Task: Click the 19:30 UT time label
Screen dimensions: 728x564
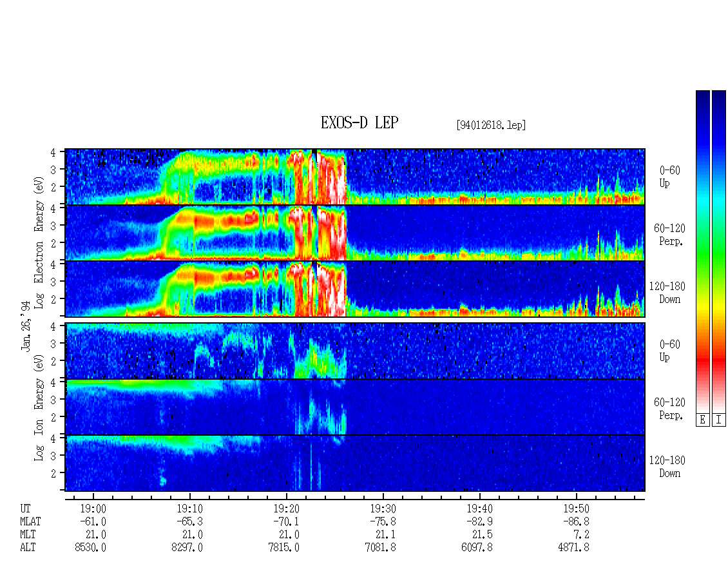Action: [383, 509]
